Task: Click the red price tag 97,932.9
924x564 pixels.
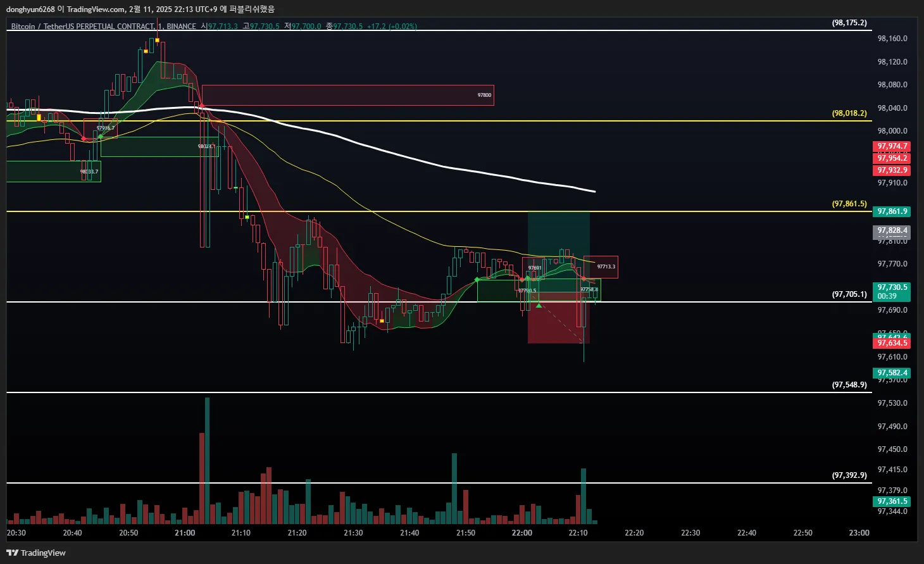Action: tap(892, 170)
